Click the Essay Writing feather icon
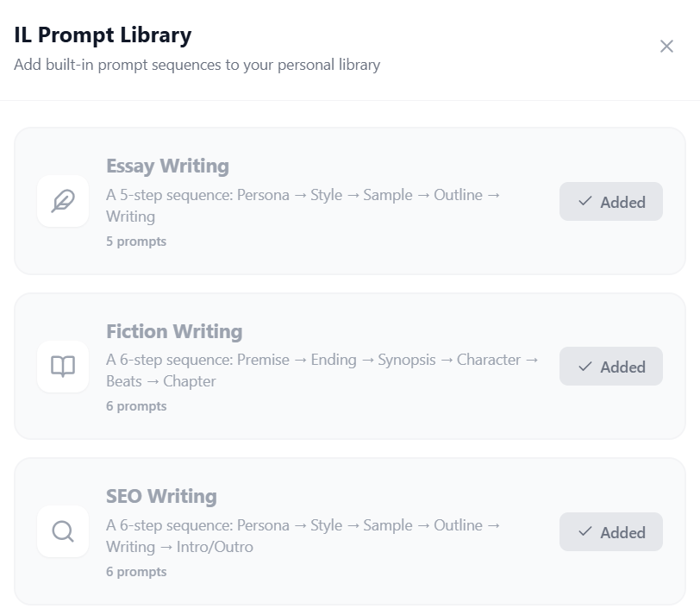The width and height of the screenshot is (700, 615). (x=63, y=201)
